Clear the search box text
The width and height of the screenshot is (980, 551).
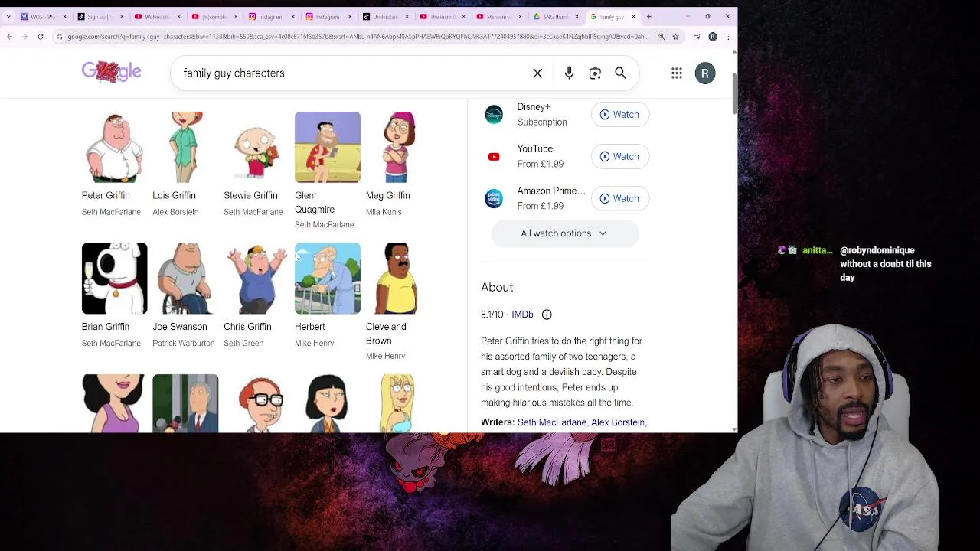pos(537,73)
